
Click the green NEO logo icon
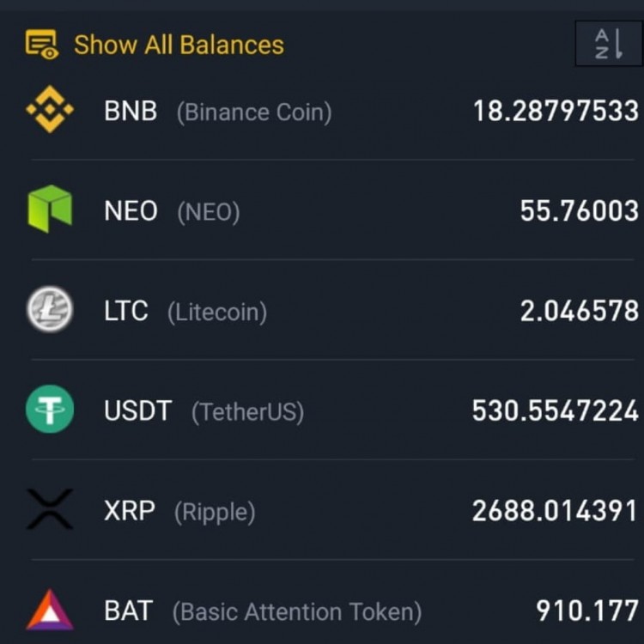click(50, 209)
